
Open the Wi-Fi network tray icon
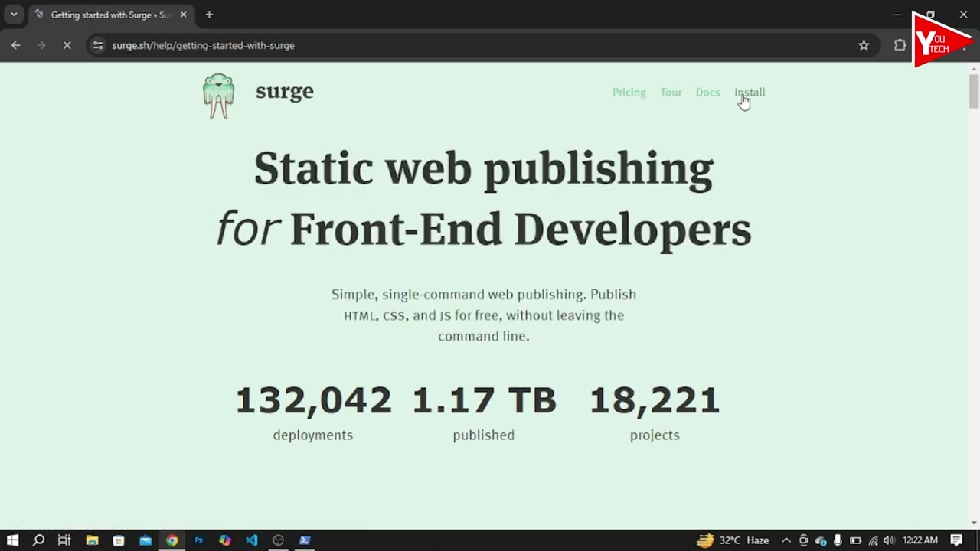tap(873, 540)
